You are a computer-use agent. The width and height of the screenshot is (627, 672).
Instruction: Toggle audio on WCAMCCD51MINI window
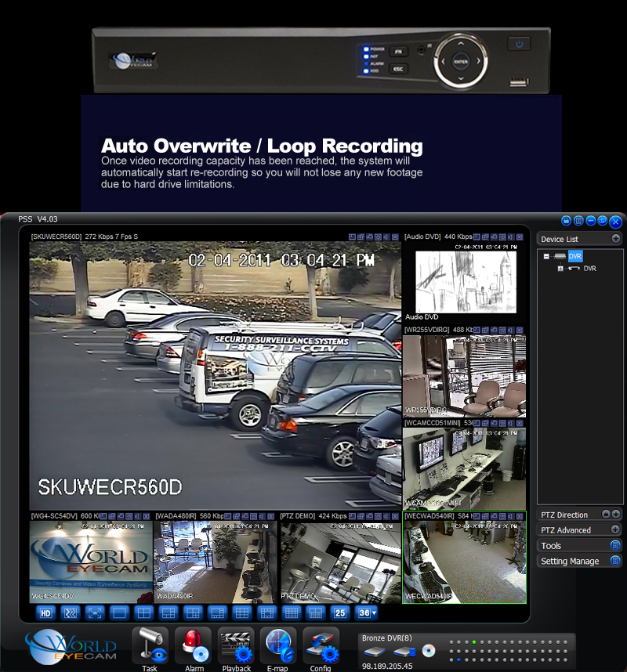(511, 423)
